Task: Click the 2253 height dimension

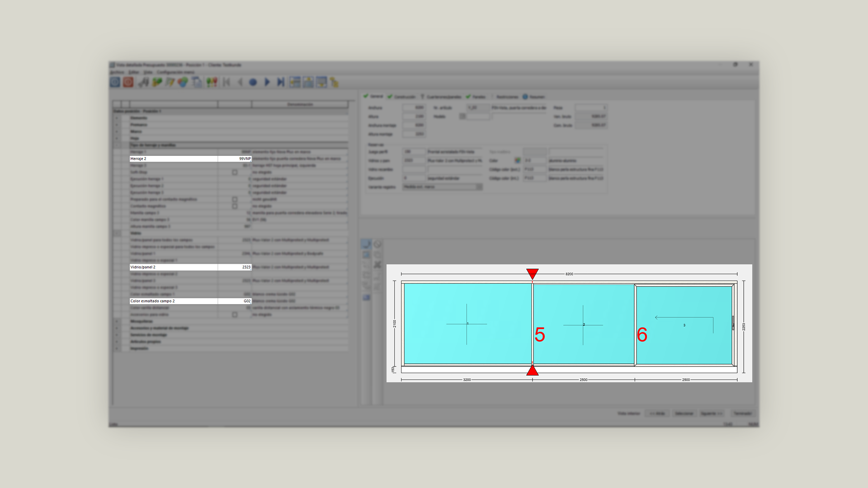Action: [x=744, y=326]
